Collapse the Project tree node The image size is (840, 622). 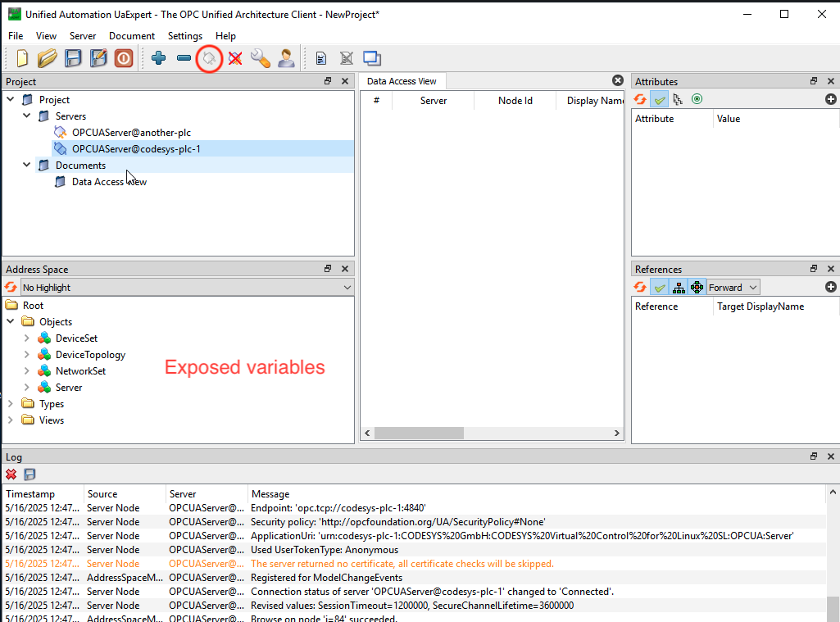[10, 100]
